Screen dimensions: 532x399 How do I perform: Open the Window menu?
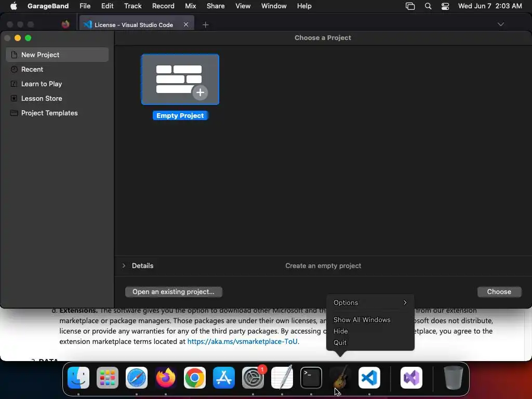point(274,6)
